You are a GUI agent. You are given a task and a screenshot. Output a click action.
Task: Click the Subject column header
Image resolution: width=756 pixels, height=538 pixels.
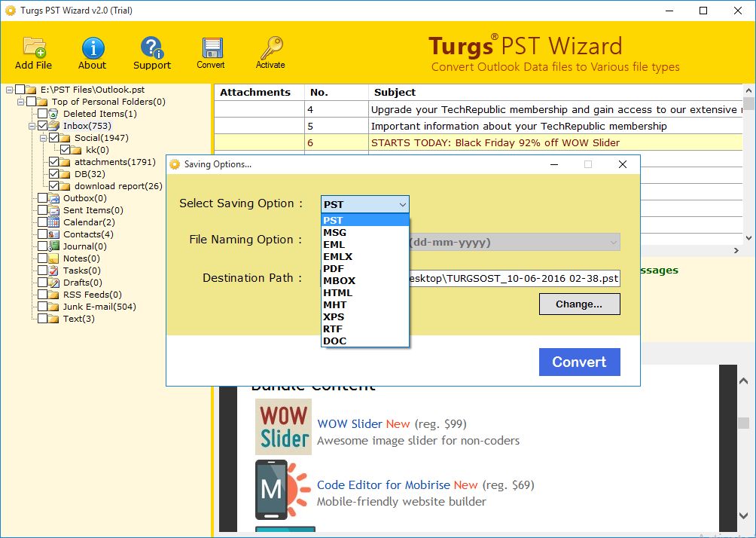[x=555, y=92]
